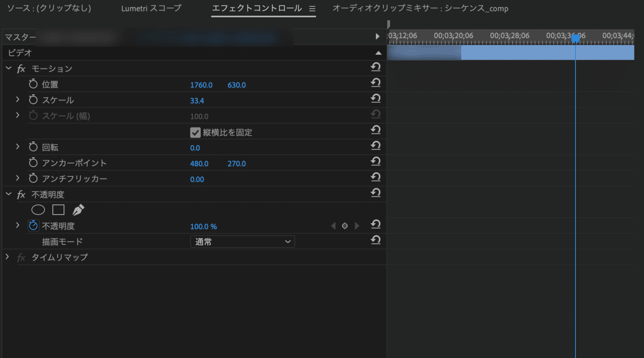This screenshot has height=358, width=644.
Task: Click the fx icon next to モーション
Action: click(20, 68)
